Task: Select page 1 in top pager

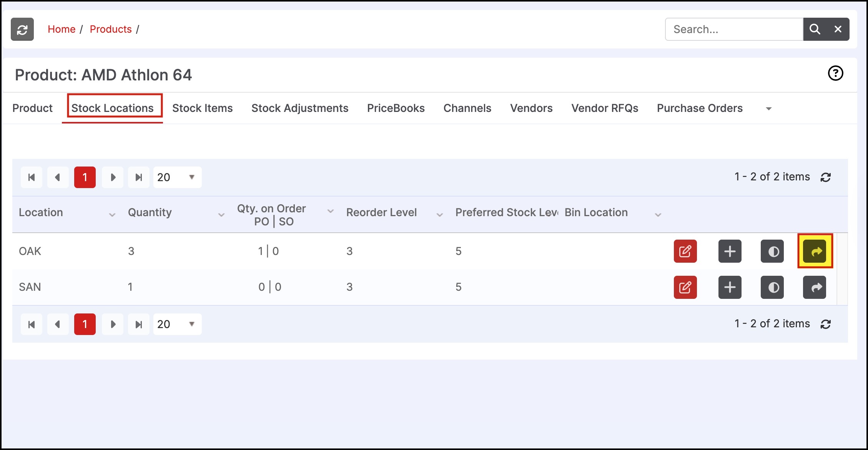Action: (x=85, y=177)
